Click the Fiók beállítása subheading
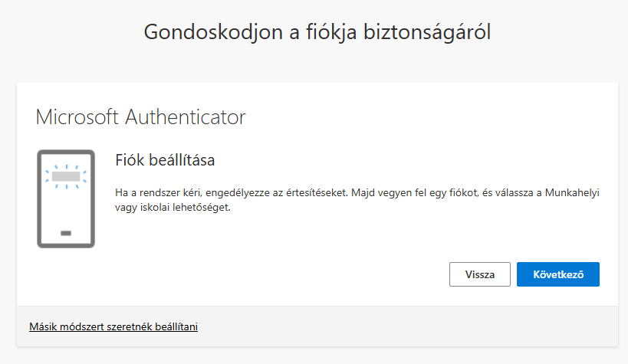628x364 pixels. point(165,160)
